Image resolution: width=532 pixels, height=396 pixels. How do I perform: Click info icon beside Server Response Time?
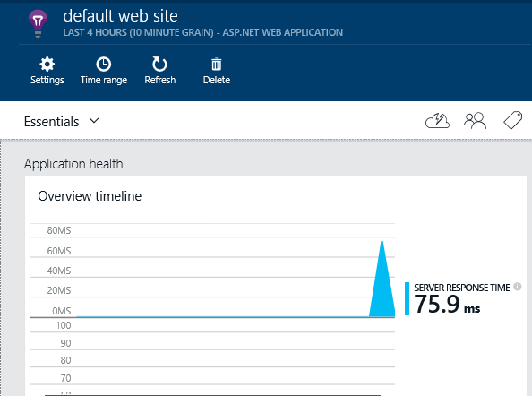[518, 287]
